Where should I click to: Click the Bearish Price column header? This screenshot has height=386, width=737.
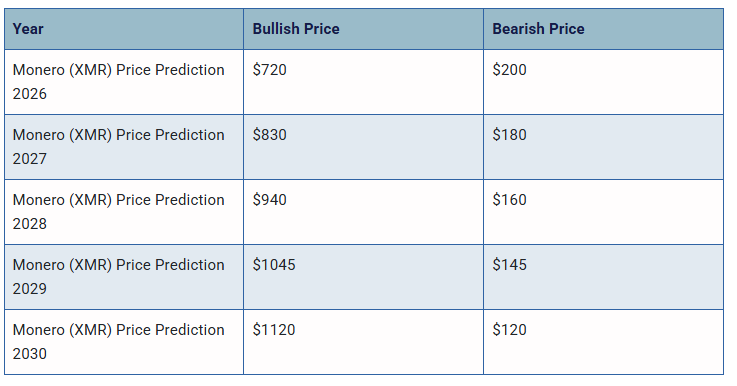click(x=603, y=29)
